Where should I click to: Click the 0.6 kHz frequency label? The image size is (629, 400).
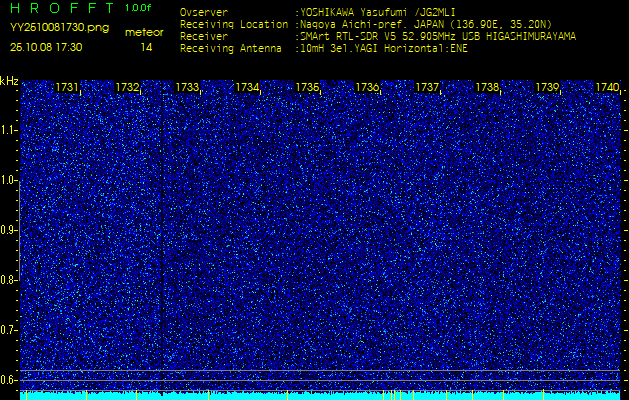8,380
